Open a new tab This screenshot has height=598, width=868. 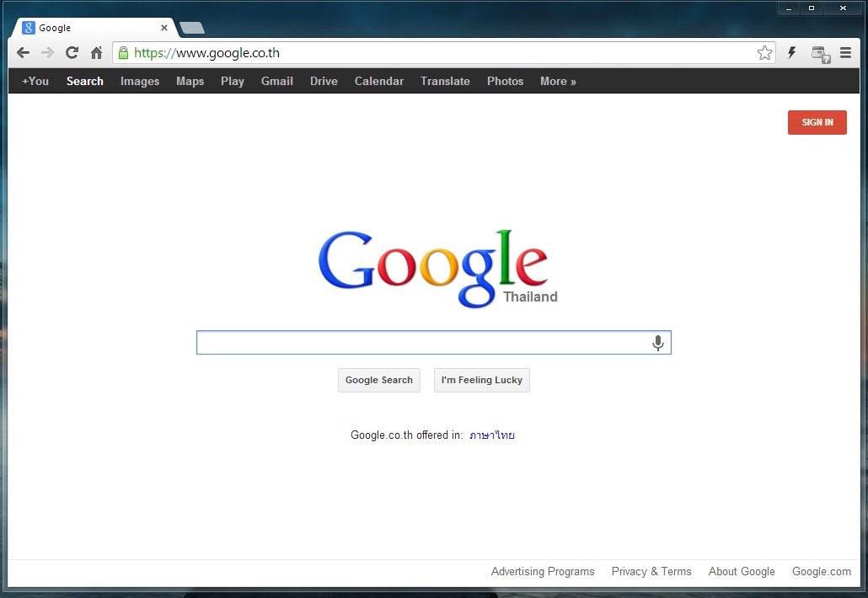tap(192, 28)
